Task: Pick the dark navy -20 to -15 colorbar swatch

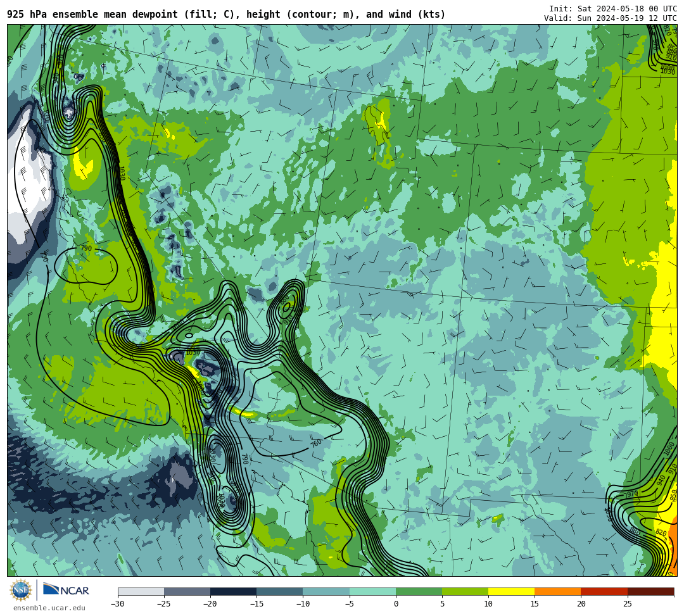Action: [x=233, y=591]
